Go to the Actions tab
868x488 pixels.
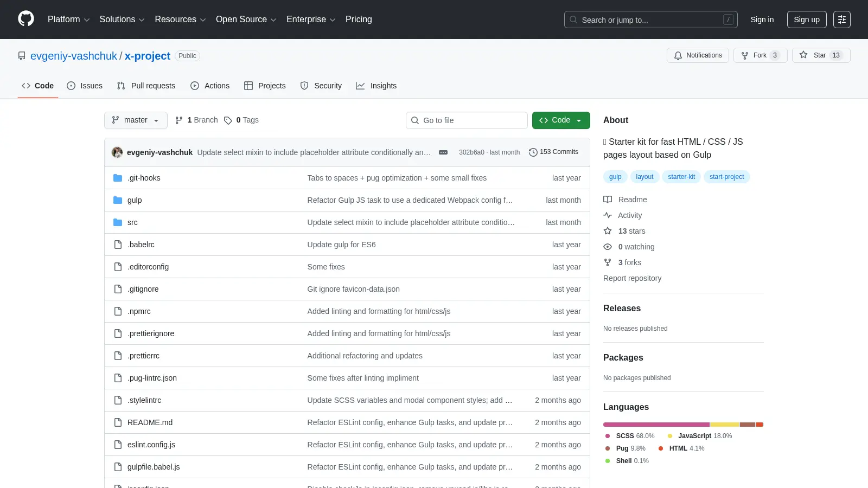210,86
